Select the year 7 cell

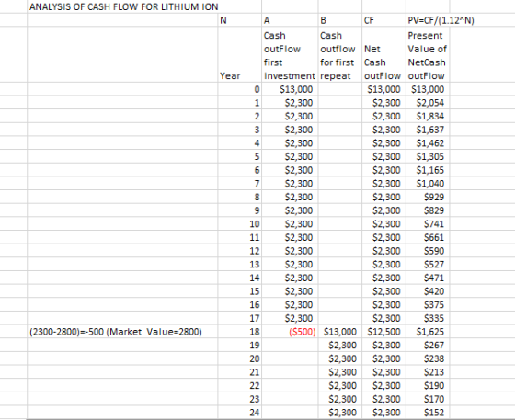click(240, 184)
